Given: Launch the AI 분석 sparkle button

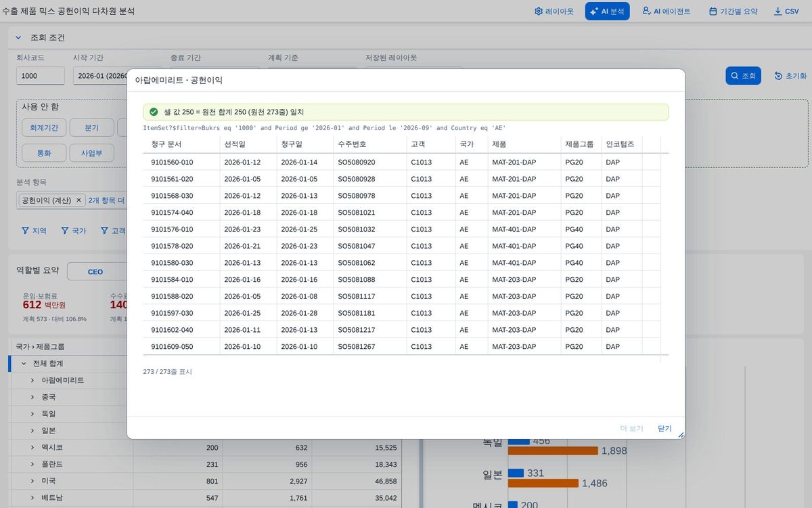Looking at the screenshot, I should coord(608,12).
